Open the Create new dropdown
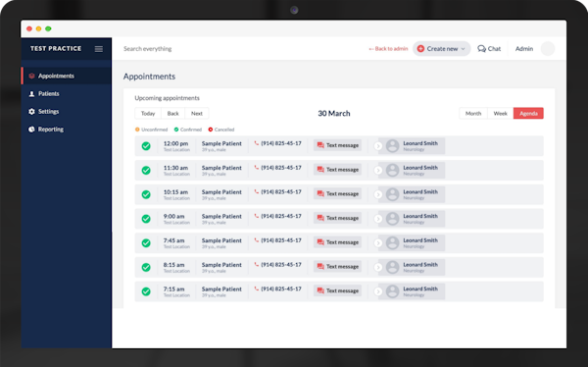This screenshot has width=588, height=367. 441,49
